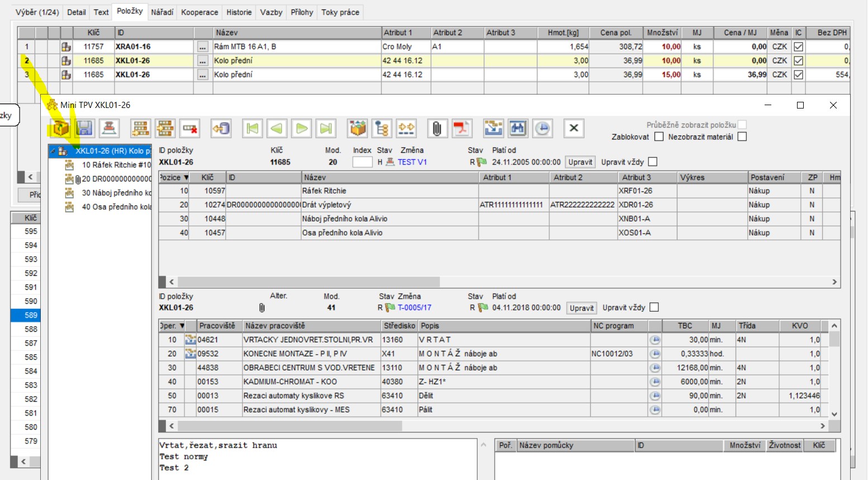This screenshot has width=868, height=480.
Task: Click the stamp approval icon in toolbar
Action: point(109,129)
